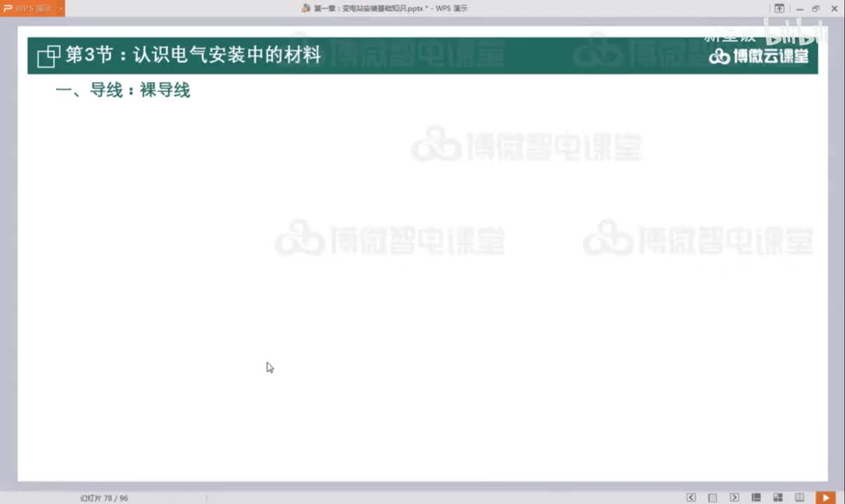The image size is (845, 504).
Task: Click the 博微云课堂 logo on slide header
Action: pos(760,57)
